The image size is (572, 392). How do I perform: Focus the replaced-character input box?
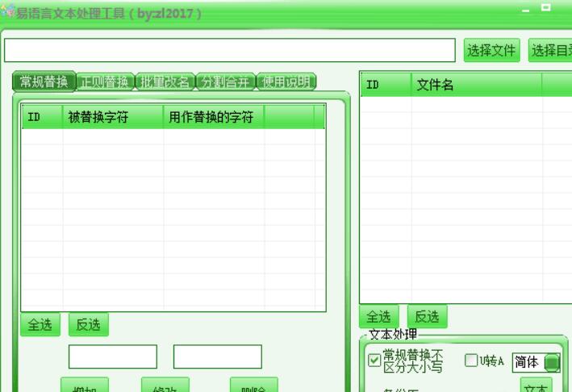[x=113, y=357]
